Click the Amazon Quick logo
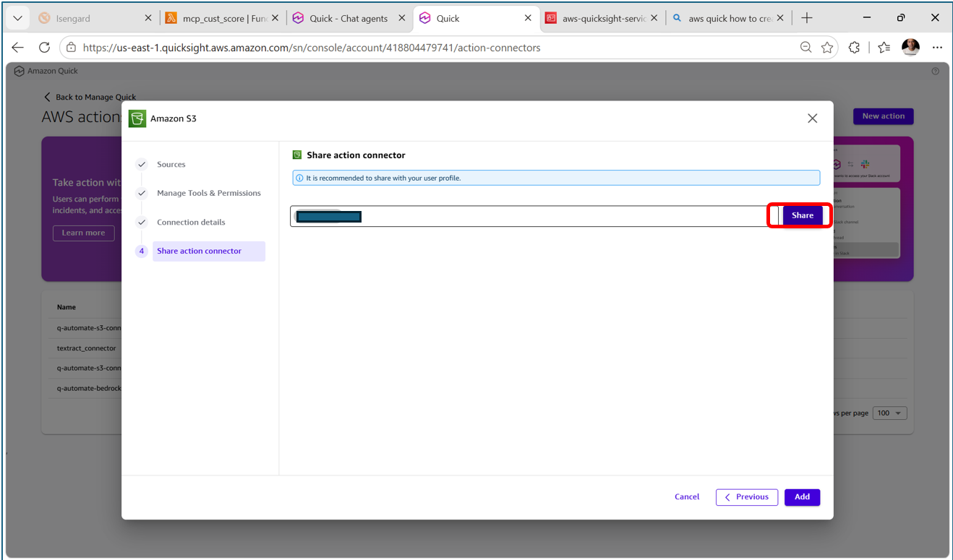Image resolution: width=953 pixels, height=560 pixels. (46, 71)
